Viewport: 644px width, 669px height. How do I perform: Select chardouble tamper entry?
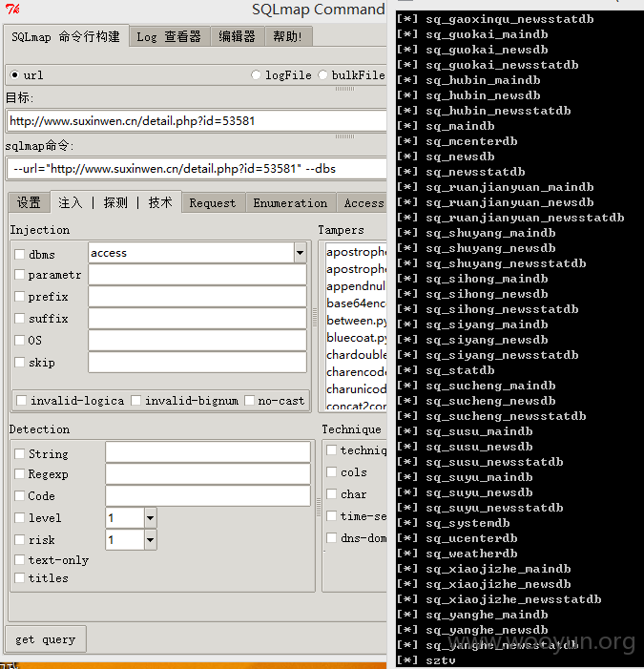pyautogui.click(x=356, y=355)
